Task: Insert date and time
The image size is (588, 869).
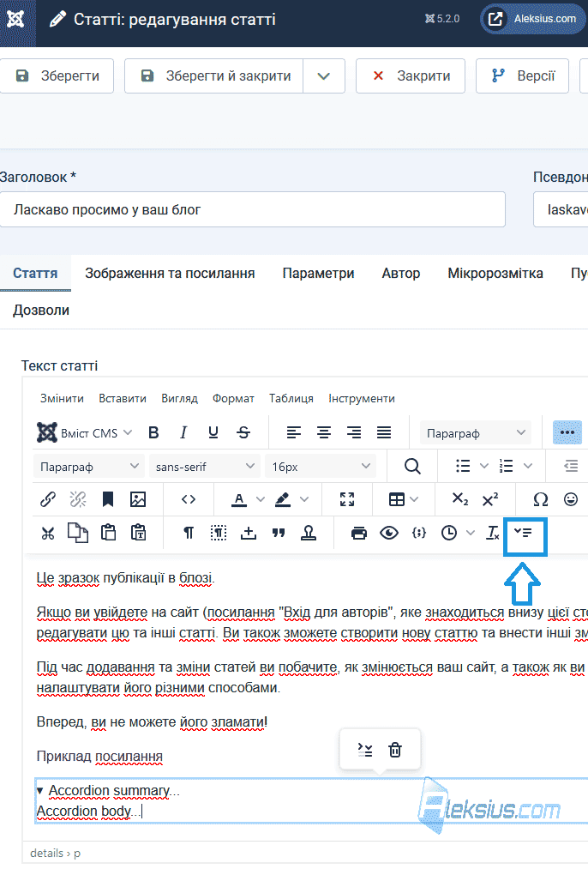Action: (449, 533)
